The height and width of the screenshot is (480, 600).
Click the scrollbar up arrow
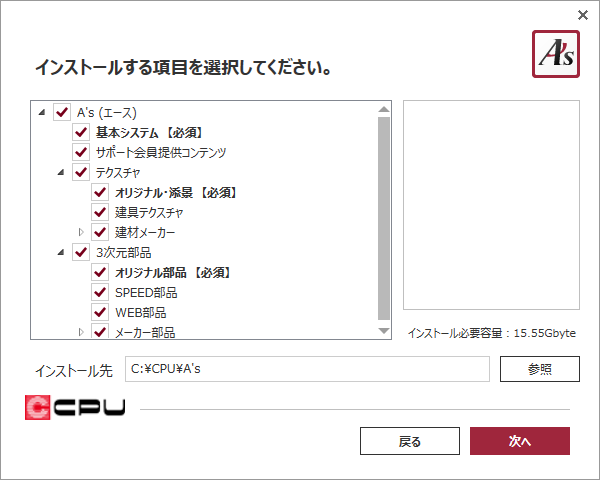[384, 109]
